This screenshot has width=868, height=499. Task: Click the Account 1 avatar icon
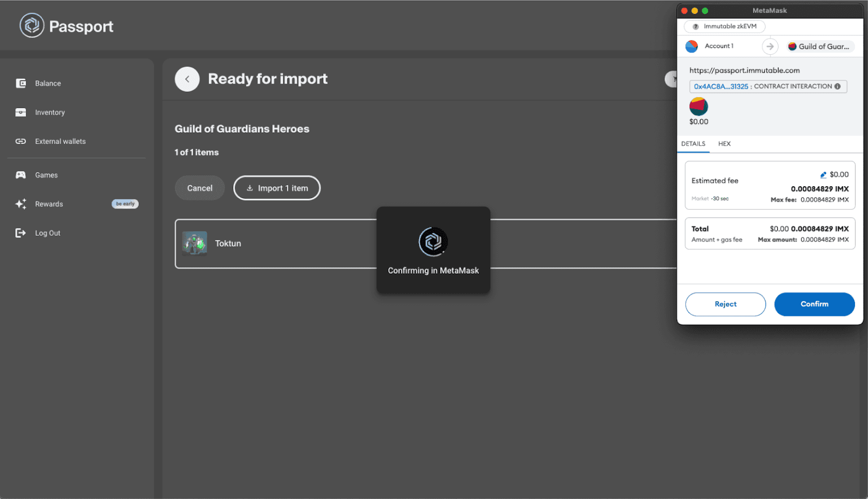coord(692,46)
